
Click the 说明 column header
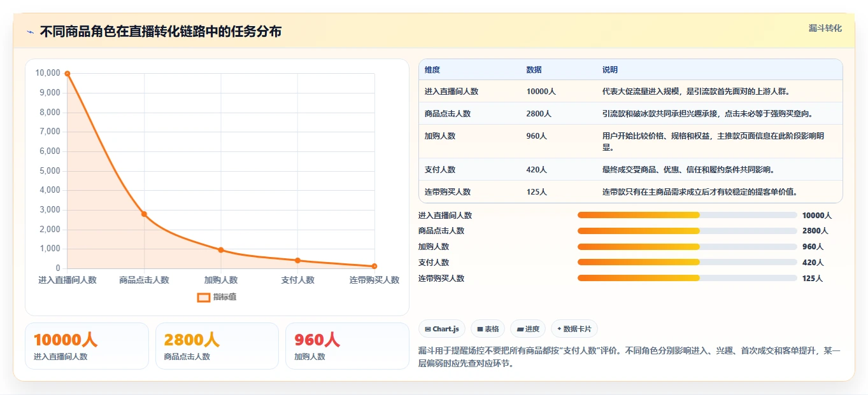click(610, 70)
